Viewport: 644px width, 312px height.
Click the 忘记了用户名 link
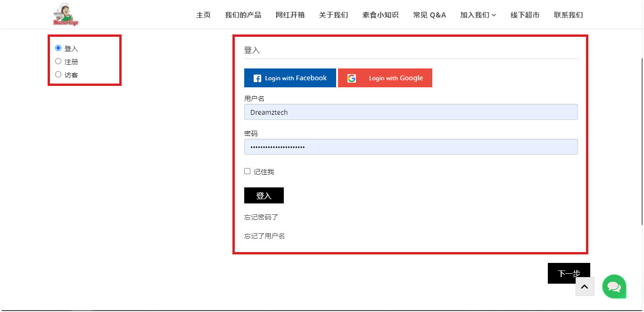(x=264, y=236)
